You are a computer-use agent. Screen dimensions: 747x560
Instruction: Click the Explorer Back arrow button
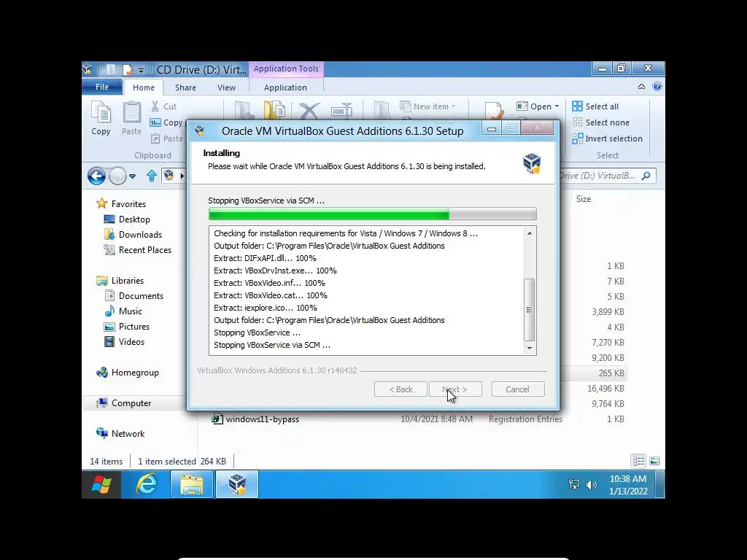click(96, 176)
